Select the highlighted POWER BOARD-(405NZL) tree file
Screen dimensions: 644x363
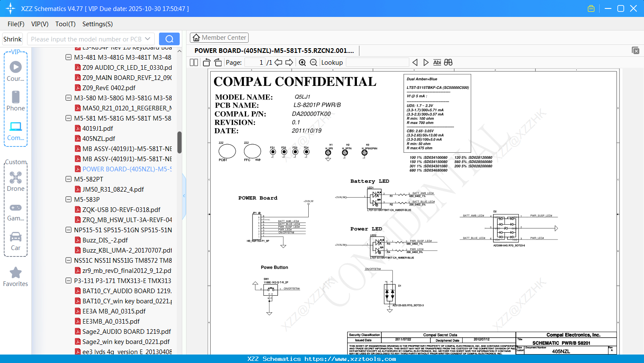tap(127, 169)
